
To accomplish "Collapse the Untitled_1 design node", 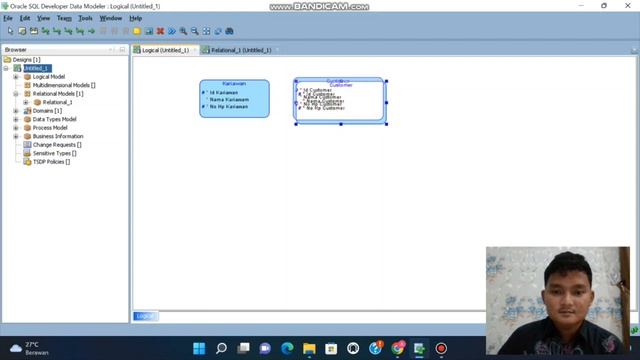I will point(6,68).
